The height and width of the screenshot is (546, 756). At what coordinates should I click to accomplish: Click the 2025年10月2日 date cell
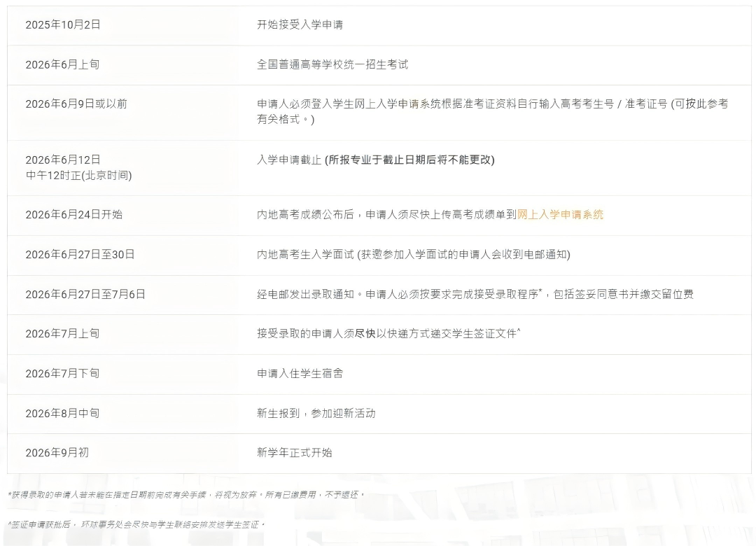click(63, 24)
